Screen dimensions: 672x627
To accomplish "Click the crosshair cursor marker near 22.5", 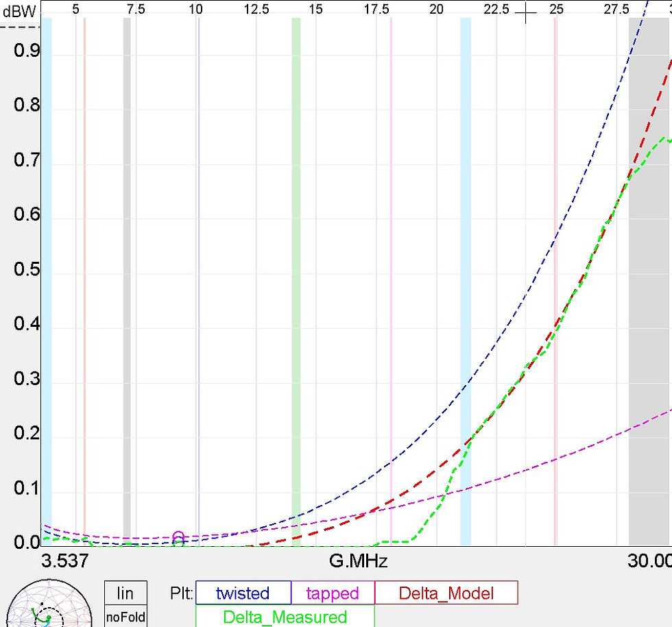I will [526, 14].
